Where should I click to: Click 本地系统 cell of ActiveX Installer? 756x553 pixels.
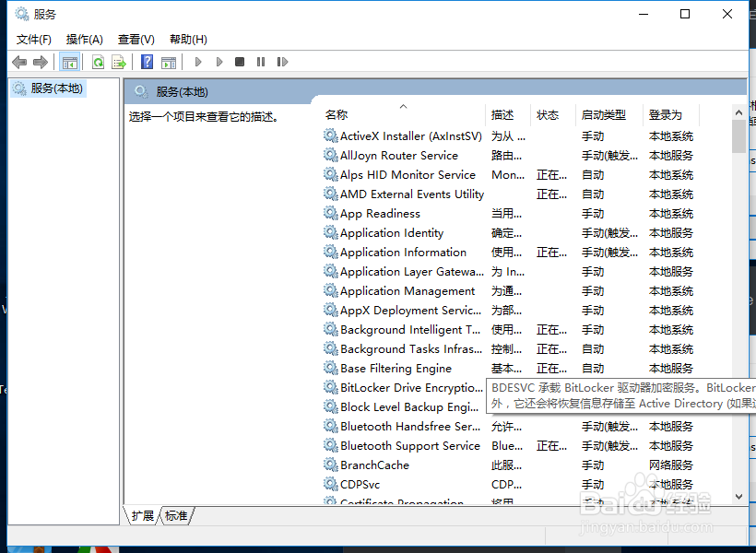670,136
